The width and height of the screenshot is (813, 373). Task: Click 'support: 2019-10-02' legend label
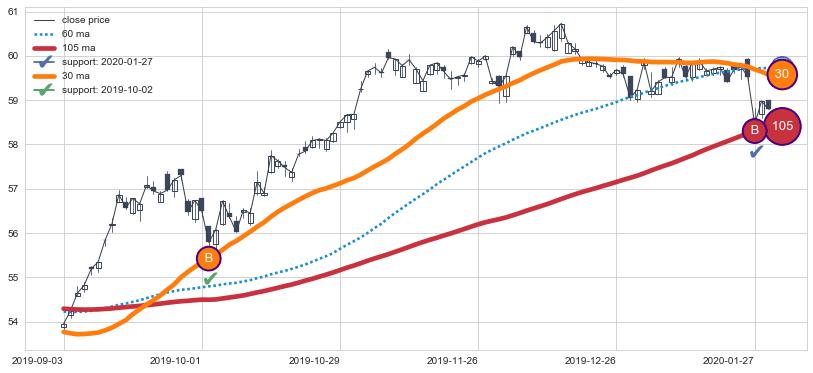click(x=107, y=90)
